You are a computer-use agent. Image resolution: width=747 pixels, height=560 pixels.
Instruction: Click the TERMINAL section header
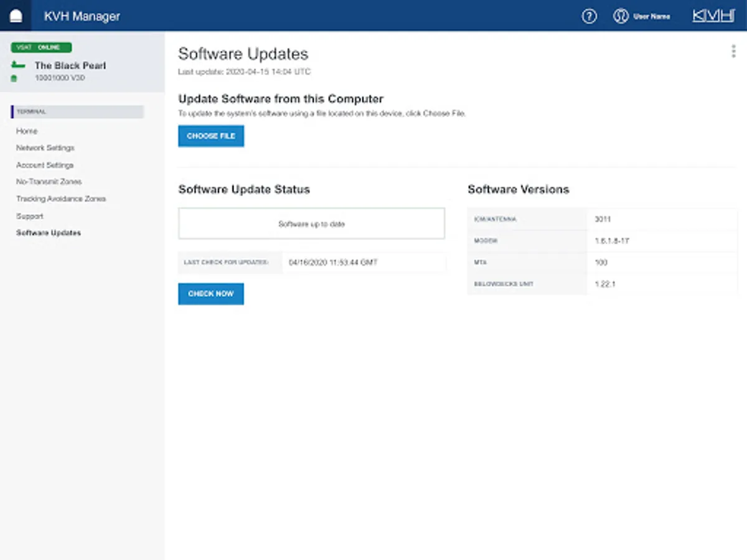[x=77, y=112]
